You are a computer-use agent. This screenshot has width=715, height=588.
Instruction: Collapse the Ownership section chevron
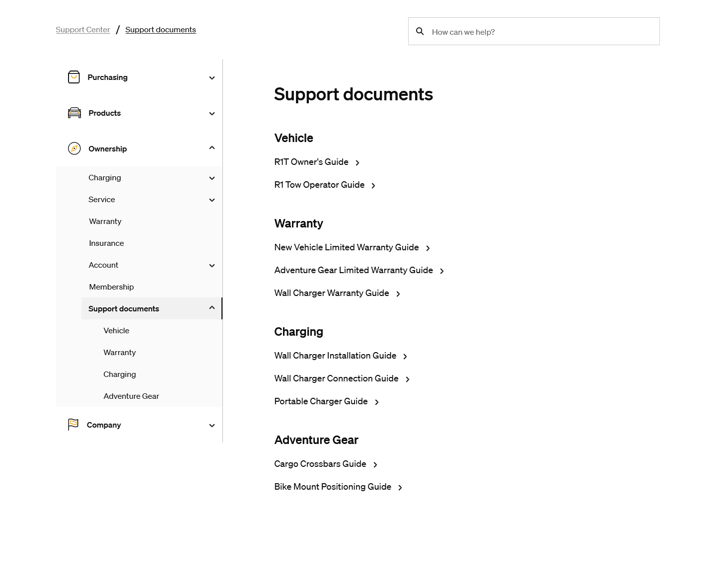coord(212,147)
